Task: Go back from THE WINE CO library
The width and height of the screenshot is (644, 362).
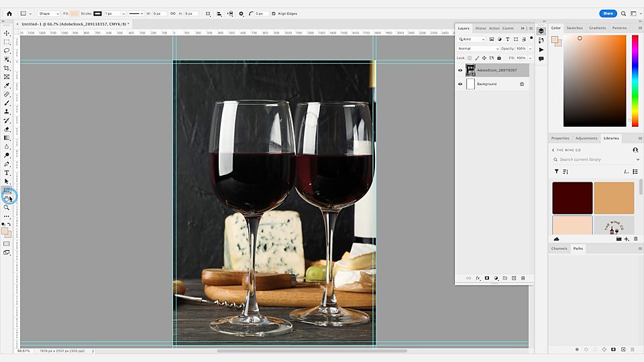Action: pos(553,150)
